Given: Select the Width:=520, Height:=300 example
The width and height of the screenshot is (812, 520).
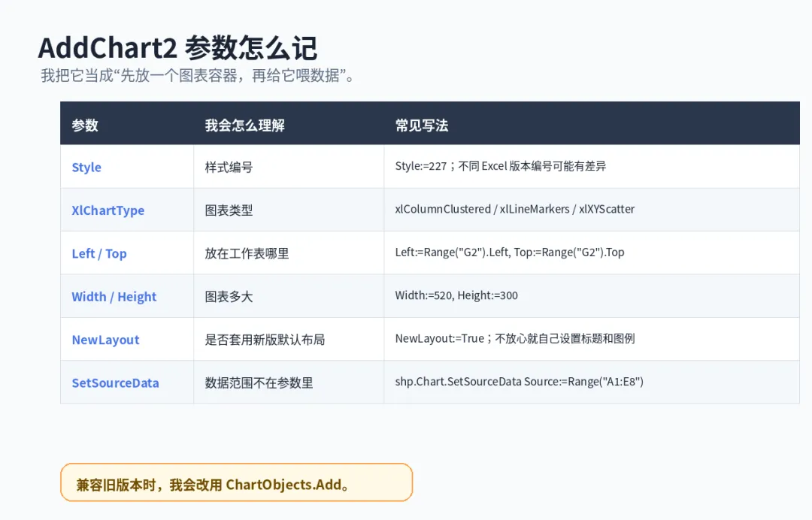Looking at the screenshot, I should (x=456, y=295).
